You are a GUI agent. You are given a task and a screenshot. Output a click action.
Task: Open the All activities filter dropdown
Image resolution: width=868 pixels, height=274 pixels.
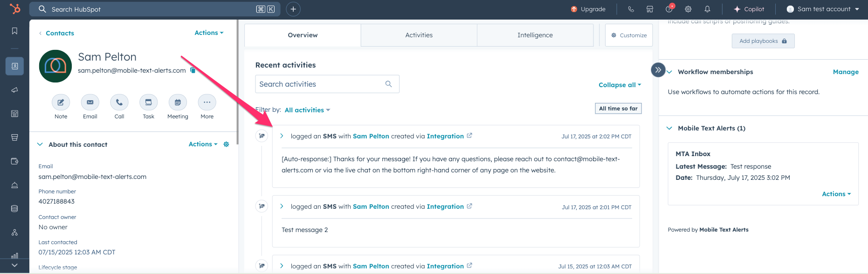[307, 110]
